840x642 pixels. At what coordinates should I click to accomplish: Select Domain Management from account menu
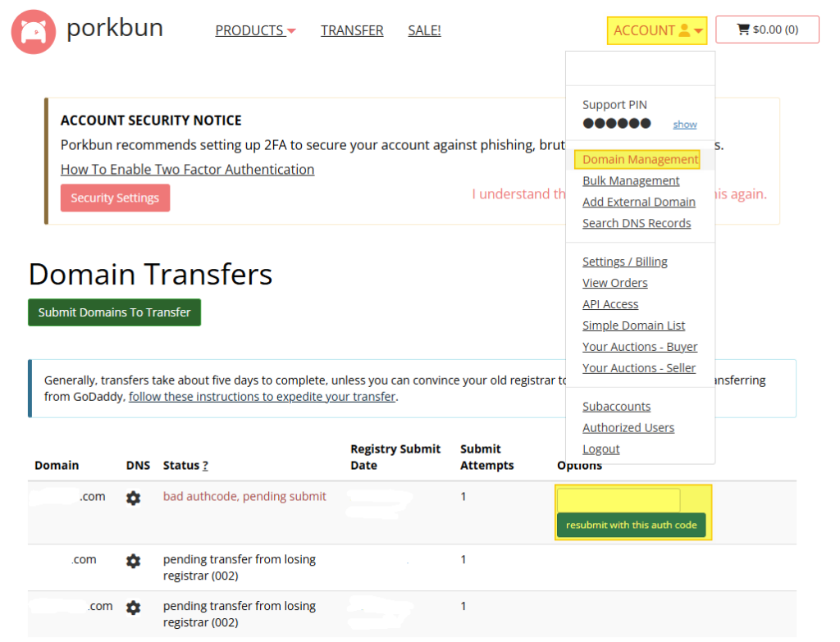[640, 160]
